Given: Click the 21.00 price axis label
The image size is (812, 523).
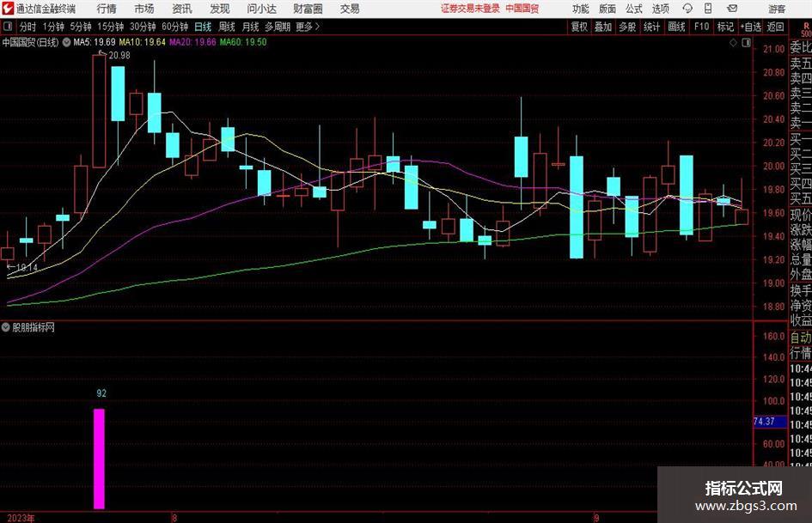Looking at the screenshot, I should click(x=773, y=49).
